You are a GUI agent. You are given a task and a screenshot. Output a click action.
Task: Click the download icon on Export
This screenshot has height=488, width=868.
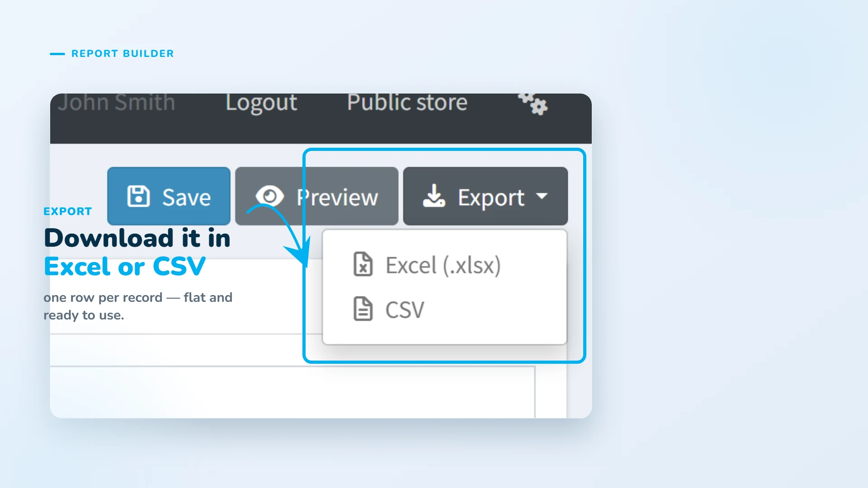coord(434,196)
